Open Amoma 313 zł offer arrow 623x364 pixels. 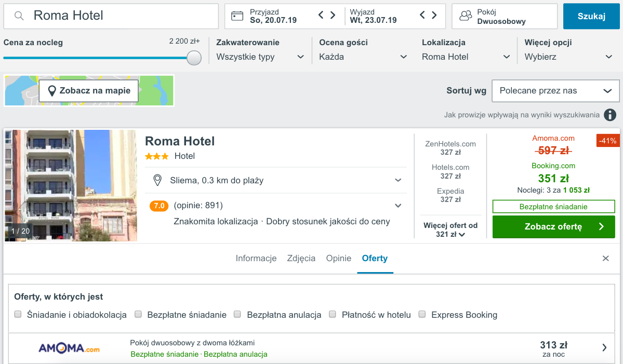click(604, 348)
